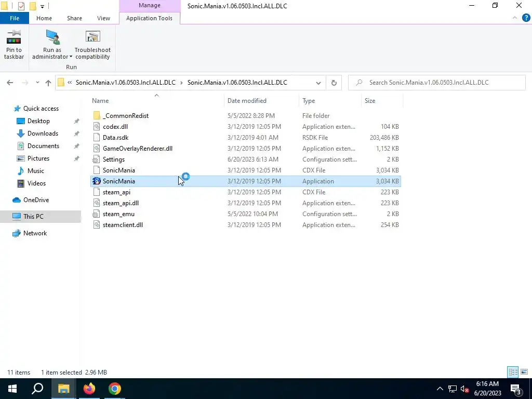Switch to the Share ribbon tab

74,18
